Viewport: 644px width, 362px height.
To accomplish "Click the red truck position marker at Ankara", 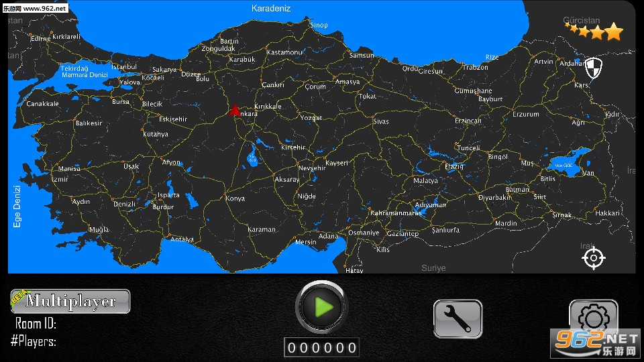I will [235, 110].
